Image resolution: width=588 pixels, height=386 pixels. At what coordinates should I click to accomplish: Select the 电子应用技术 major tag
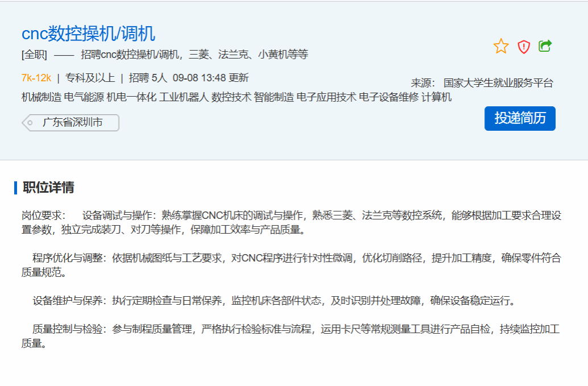[x=326, y=97]
